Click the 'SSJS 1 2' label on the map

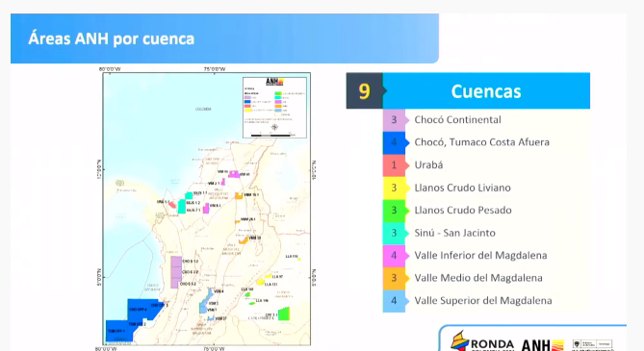tap(193, 203)
